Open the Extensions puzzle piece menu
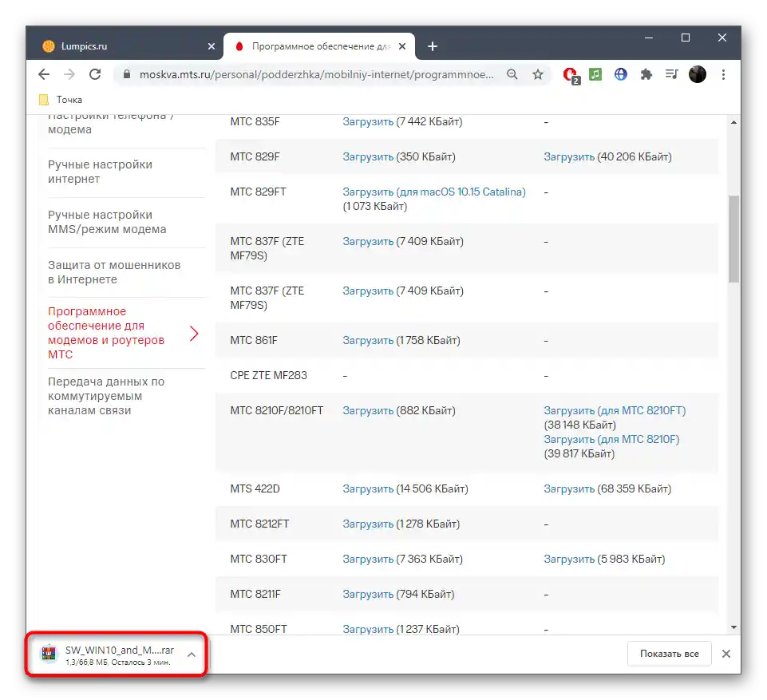 (x=646, y=74)
